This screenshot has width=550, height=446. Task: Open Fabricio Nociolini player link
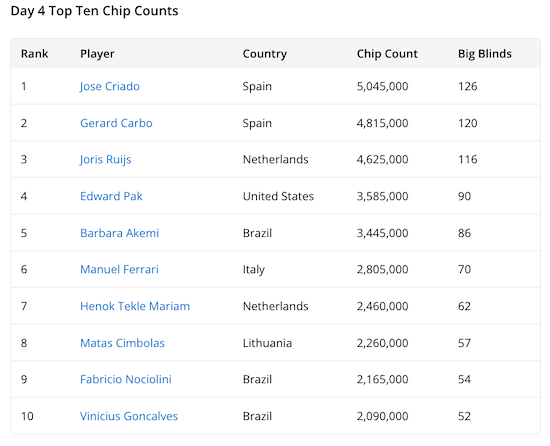(x=126, y=379)
